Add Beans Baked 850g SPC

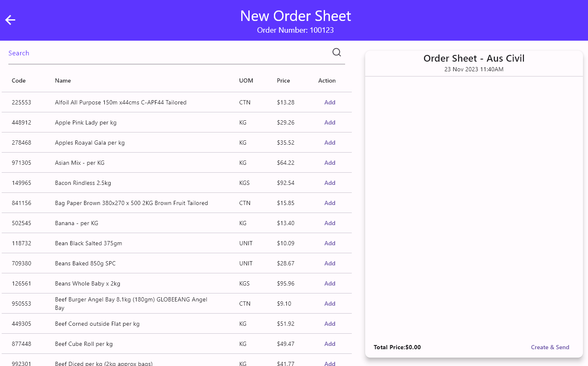(x=330, y=263)
